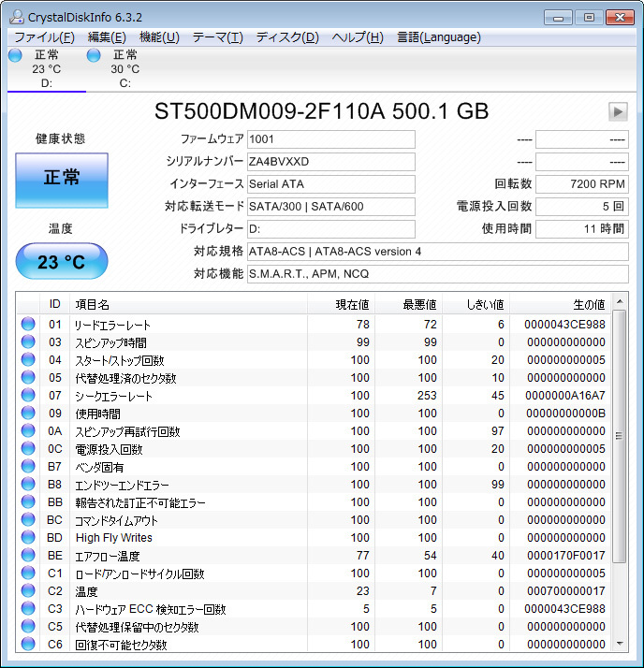Viewport: 644px width, 668px height.
Task: Open the ヘルプ(H) menu
Action: (x=358, y=37)
